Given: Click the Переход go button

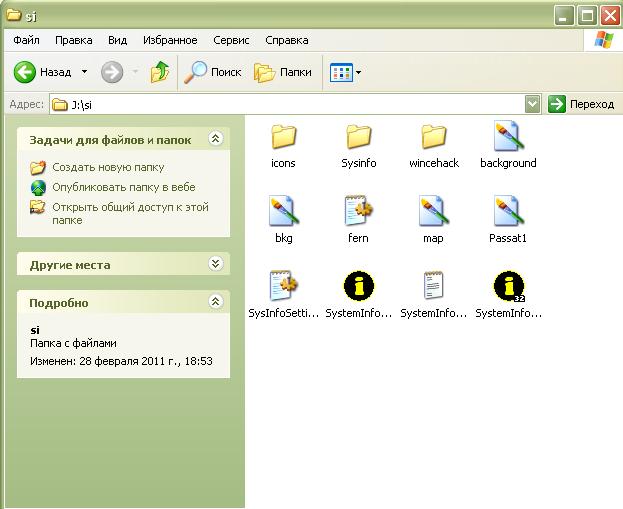Looking at the screenshot, I should click(581, 104).
